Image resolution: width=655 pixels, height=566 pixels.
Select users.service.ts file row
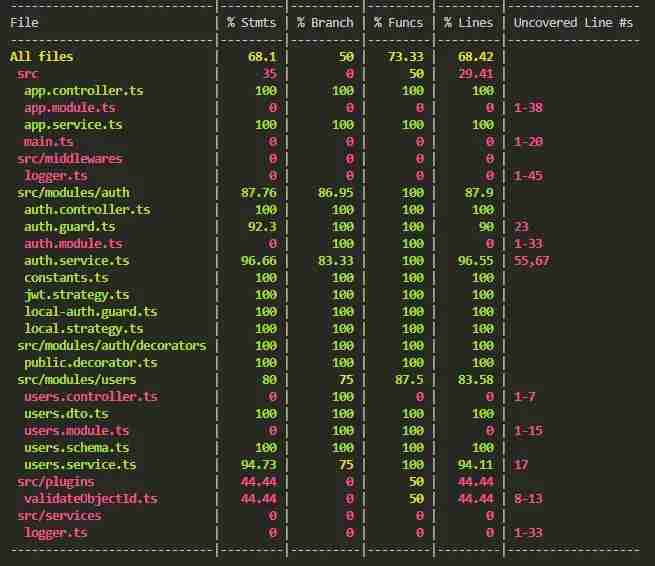click(80, 464)
